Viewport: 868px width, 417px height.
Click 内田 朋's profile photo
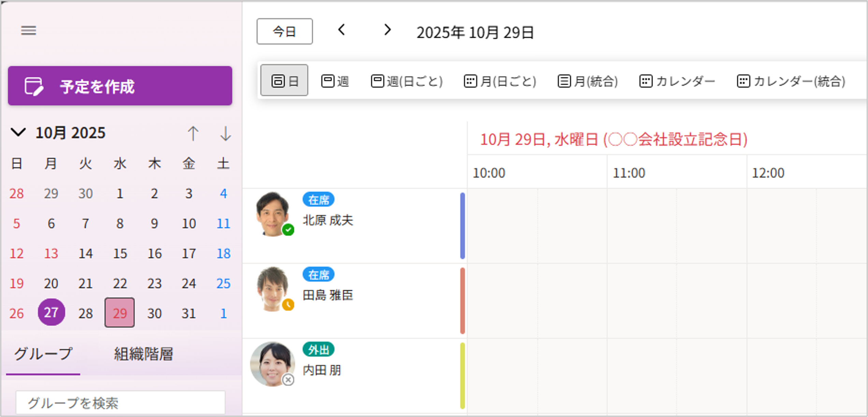[272, 364]
